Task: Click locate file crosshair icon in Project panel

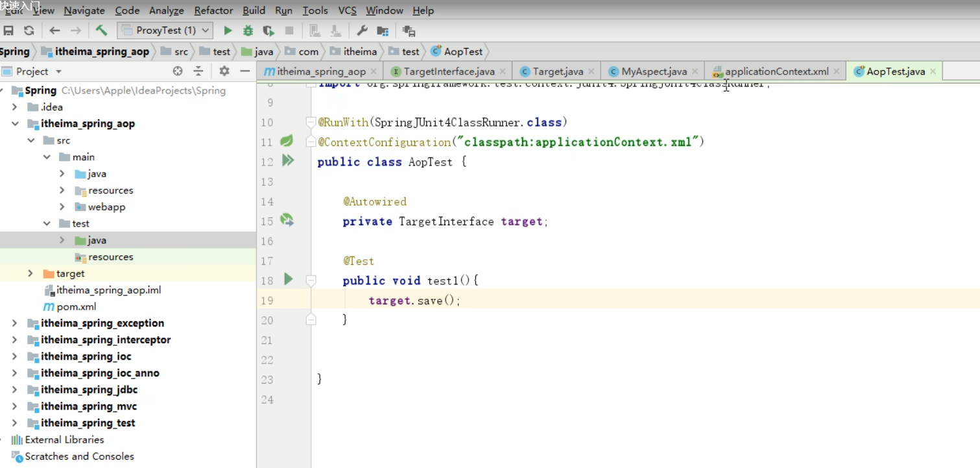Action: pos(178,71)
